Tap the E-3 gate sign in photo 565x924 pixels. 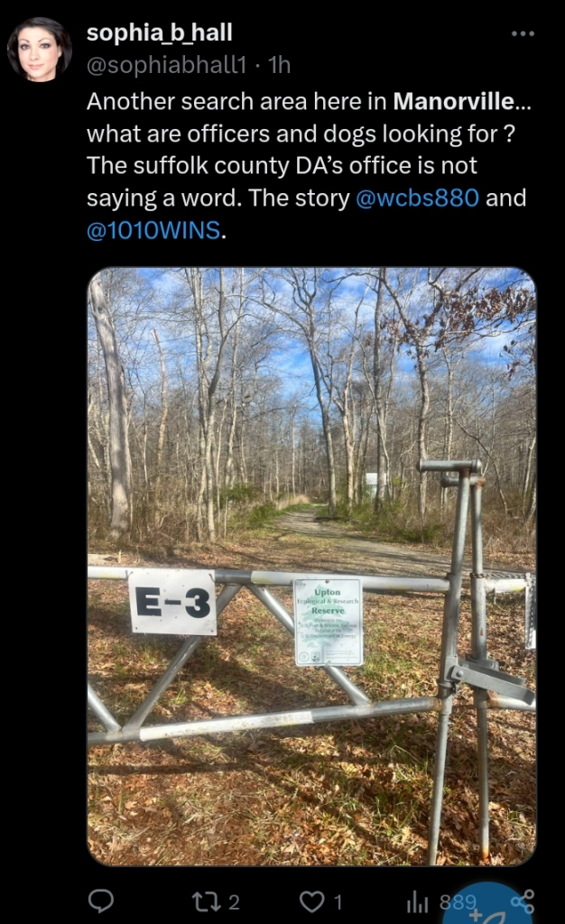(x=172, y=602)
